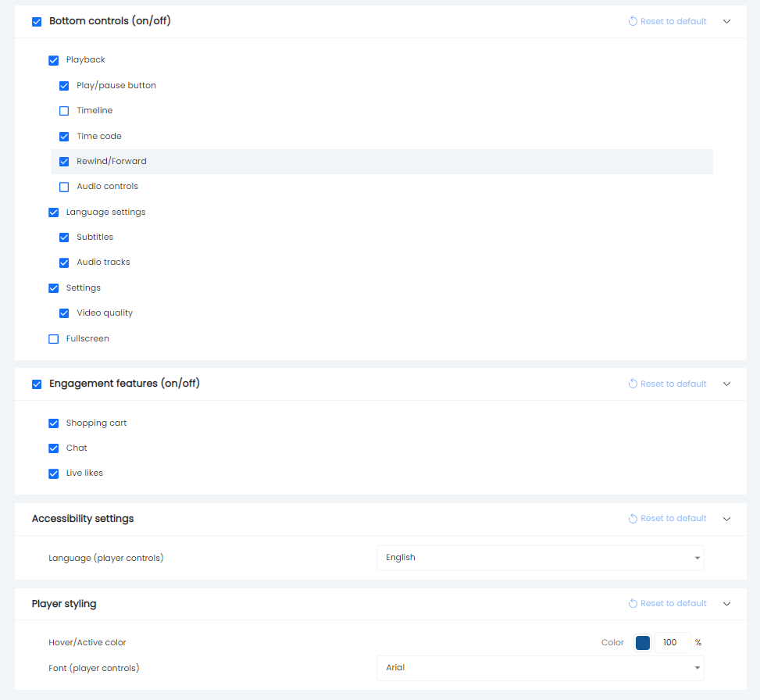This screenshot has height=700, width=760.
Task: Disable the Chat checkbox
Action: (53, 448)
